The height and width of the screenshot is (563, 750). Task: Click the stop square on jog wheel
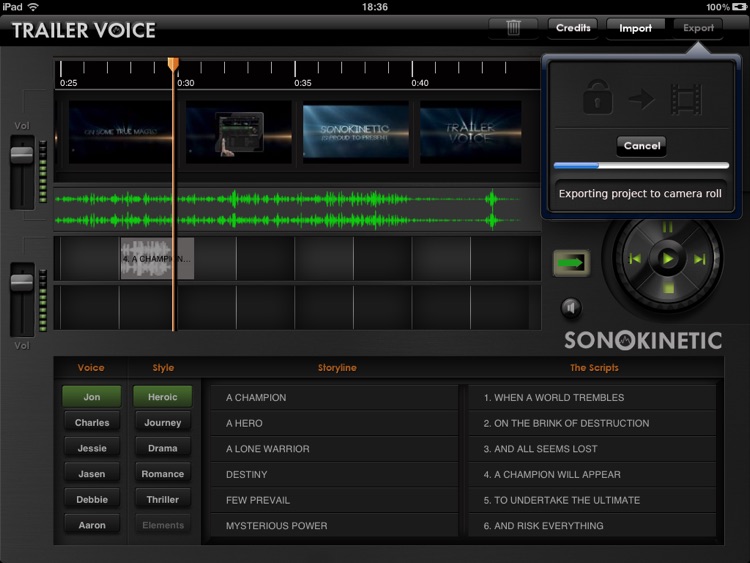(668, 288)
